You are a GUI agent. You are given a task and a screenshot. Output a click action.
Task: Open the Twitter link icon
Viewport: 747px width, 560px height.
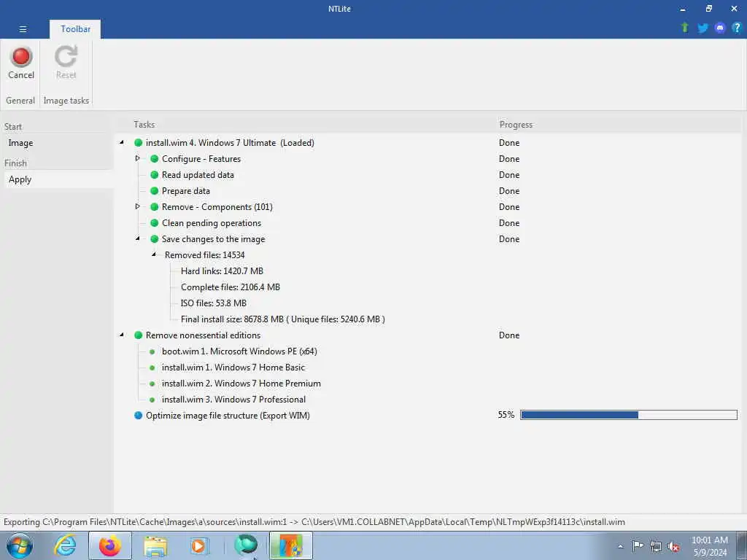(703, 28)
